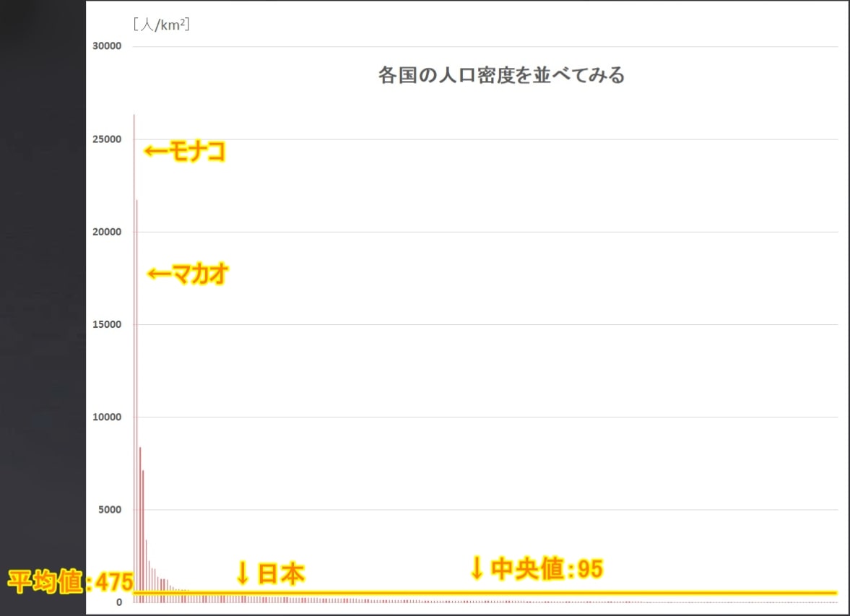The image size is (850, 616).
Task: Select the ↓中央値:95 annotation
Action: coord(536,569)
